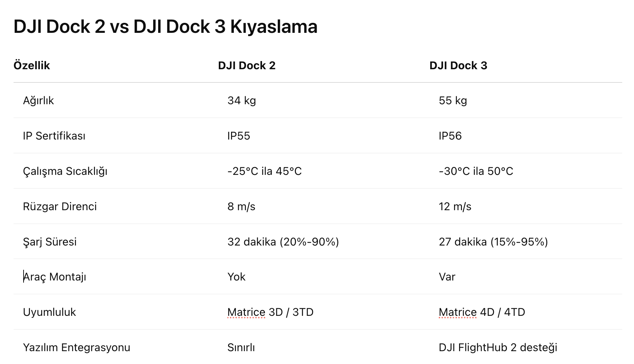Click the 'Ağırlık' row label
The width and height of the screenshot is (634, 364).
tap(38, 101)
